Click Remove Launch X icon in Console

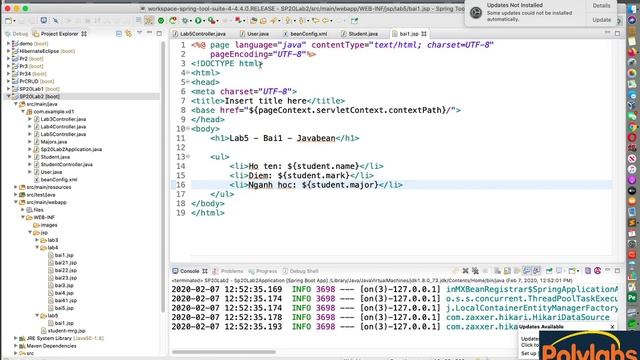tap(465, 271)
